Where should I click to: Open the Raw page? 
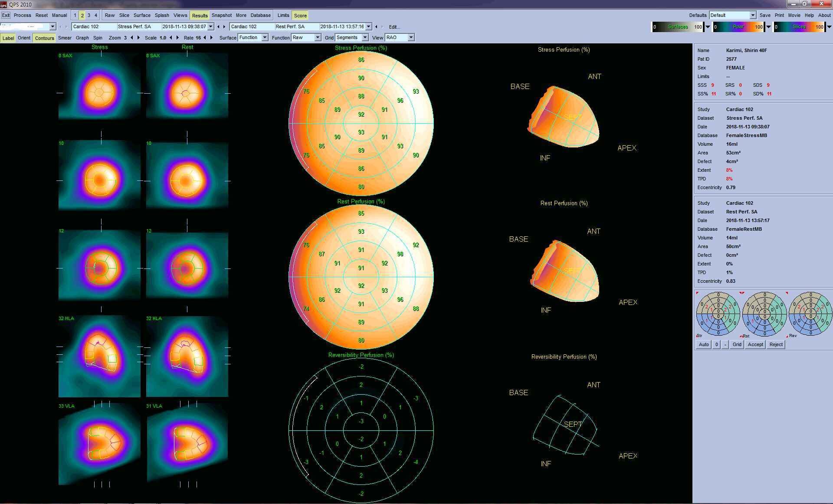pos(110,16)
